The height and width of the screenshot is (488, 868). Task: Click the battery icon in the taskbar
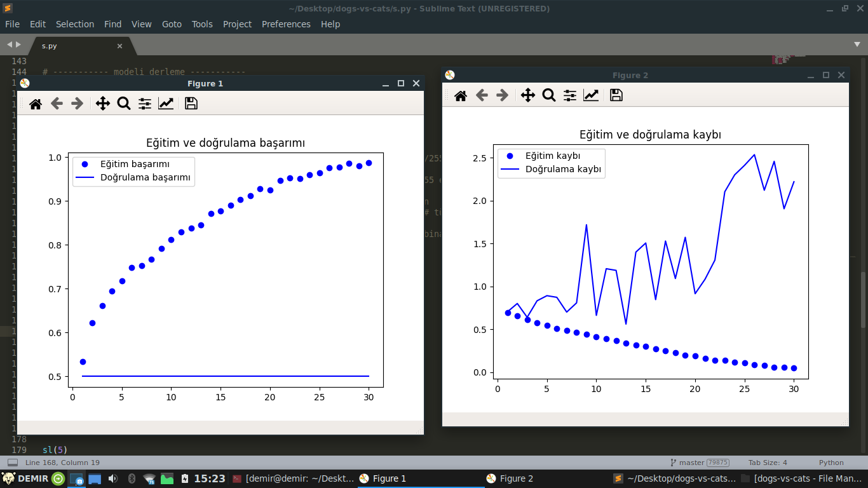coord(184,478)
